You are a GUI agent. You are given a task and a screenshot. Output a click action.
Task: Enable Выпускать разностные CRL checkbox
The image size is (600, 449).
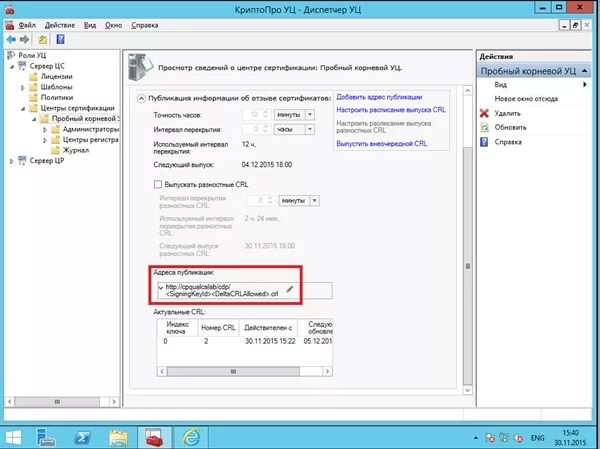point(158,184)
